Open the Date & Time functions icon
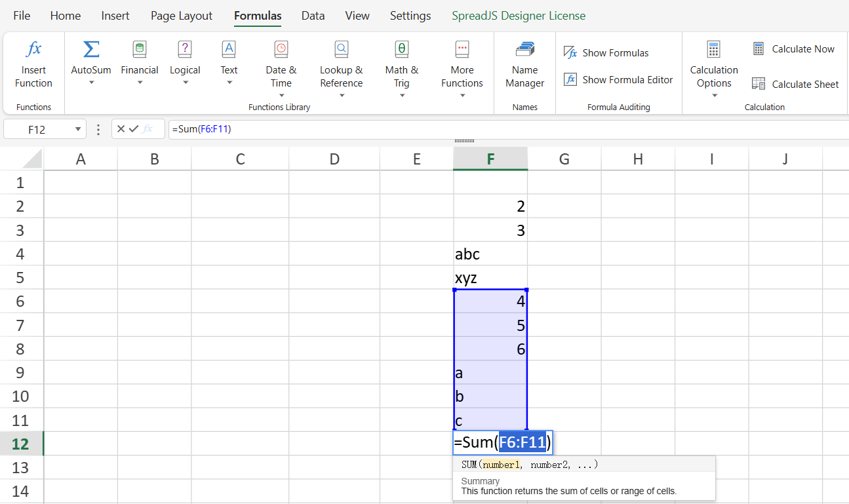The width and height of the screenshot is (849, 504). click(281, 49)
